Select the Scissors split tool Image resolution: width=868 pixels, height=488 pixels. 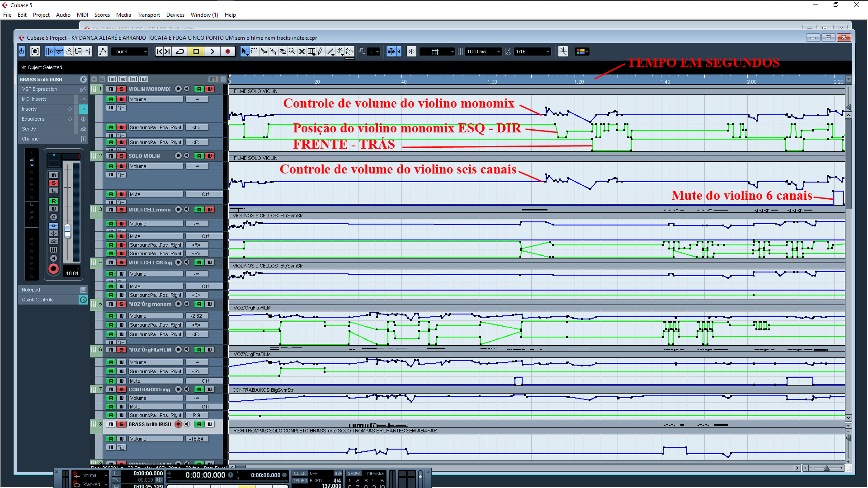click(x=264, y=52)
